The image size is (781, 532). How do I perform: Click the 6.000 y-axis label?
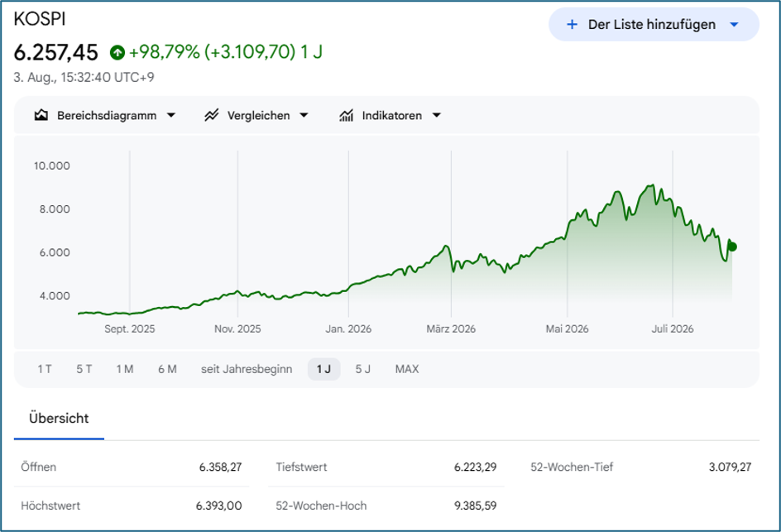55,252
